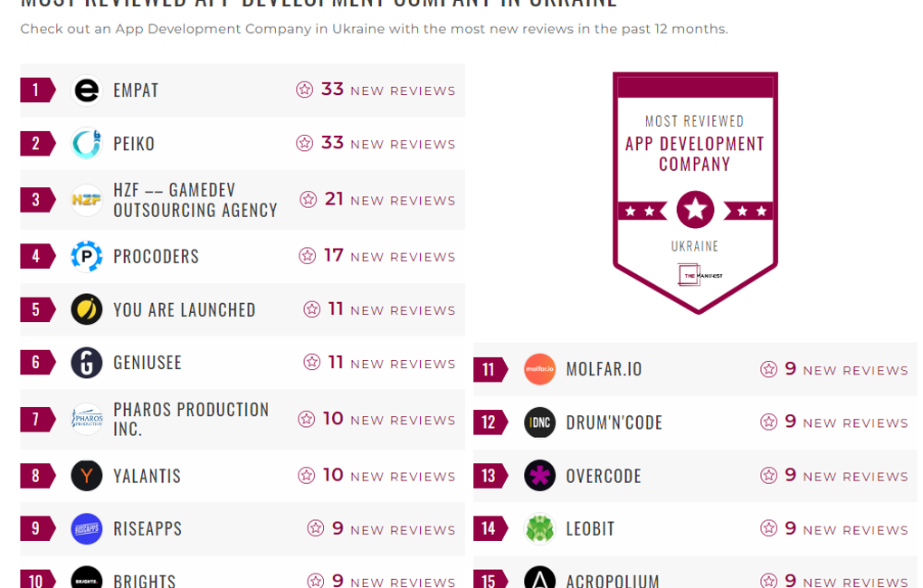This screenshot has width=923, height=588.
Task: Select the Geniusee logo icon
Action: (x=87, y=363)
